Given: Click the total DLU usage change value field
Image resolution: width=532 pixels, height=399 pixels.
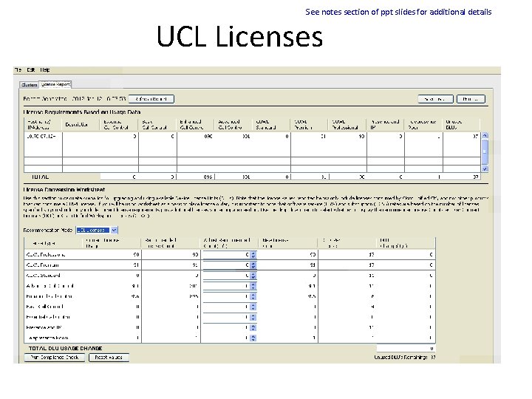Looking at the screenshot, I should [406, 349].
